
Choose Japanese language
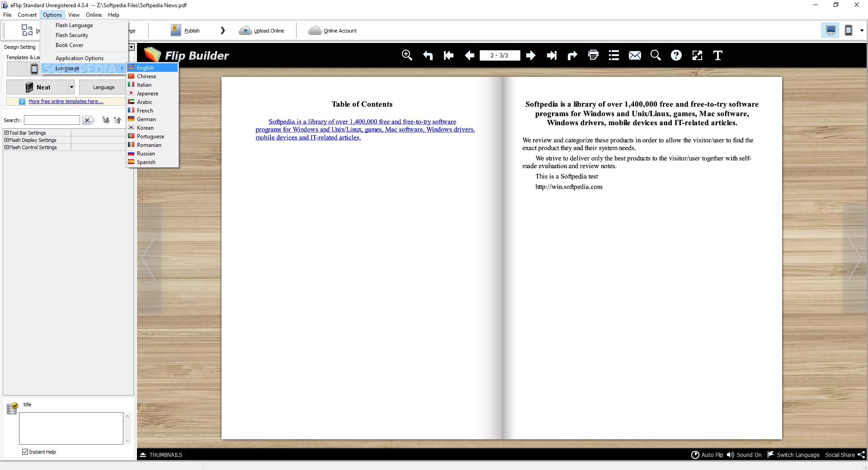(x=152, y=94)
